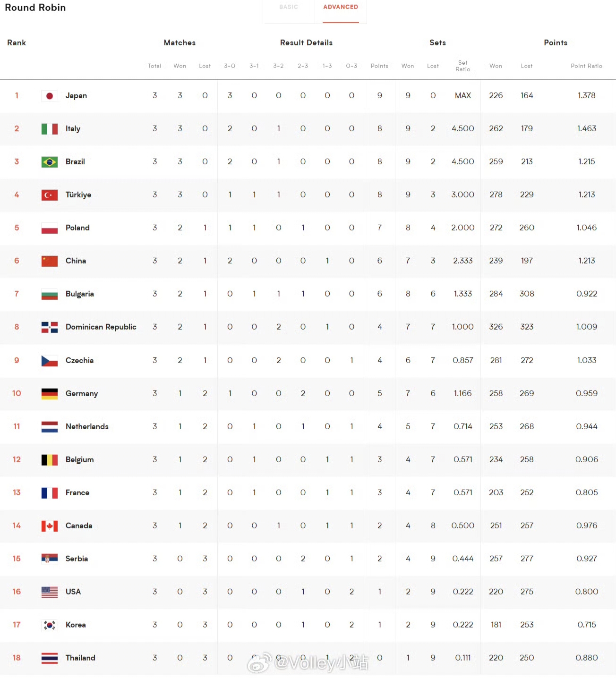Screen dimensions: 616x678
Task: Click the Czechia flag icon
Action: point(50,361)
